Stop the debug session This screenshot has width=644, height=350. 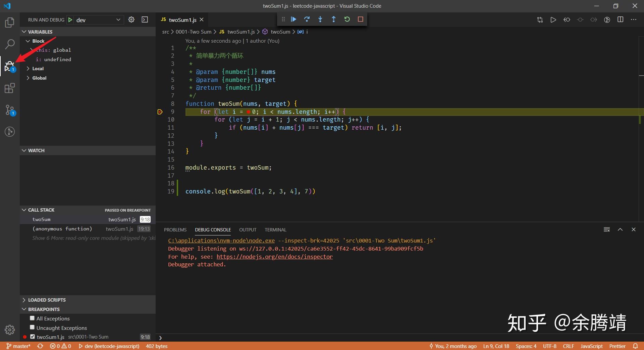(x=361, y=19)
